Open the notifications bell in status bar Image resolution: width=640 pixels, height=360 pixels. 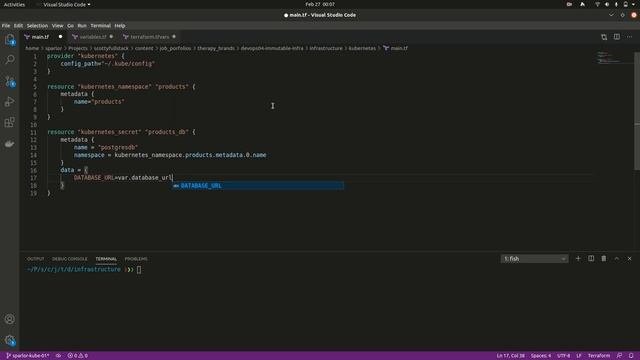631,356
